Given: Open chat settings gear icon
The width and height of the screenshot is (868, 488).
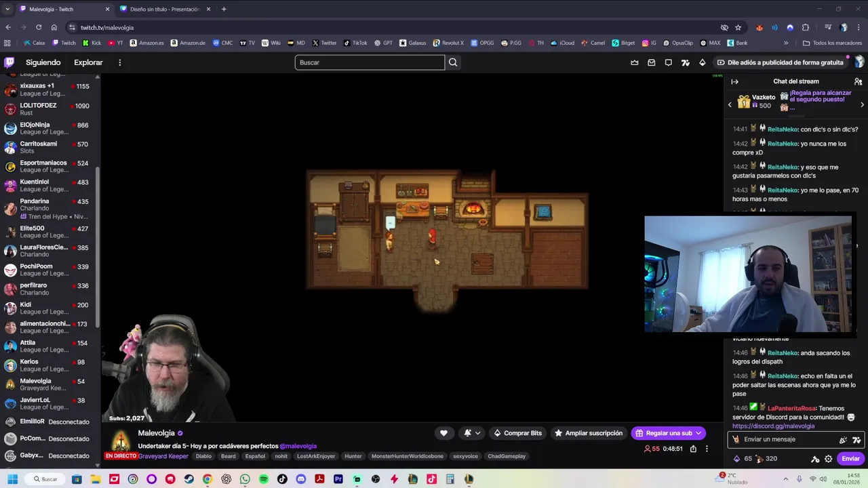Looking at the screenshot, I should (828, 459).
